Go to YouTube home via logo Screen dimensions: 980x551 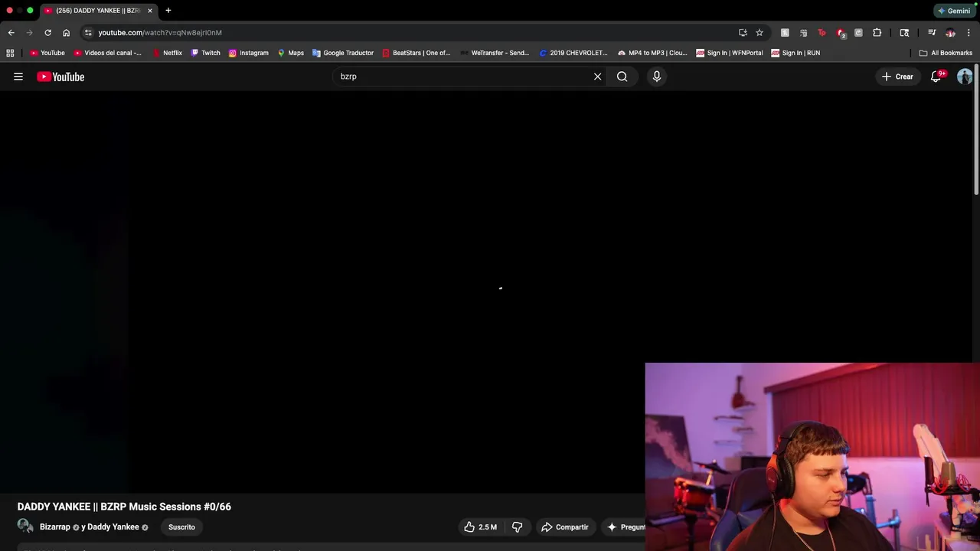(x=60, y=77)
